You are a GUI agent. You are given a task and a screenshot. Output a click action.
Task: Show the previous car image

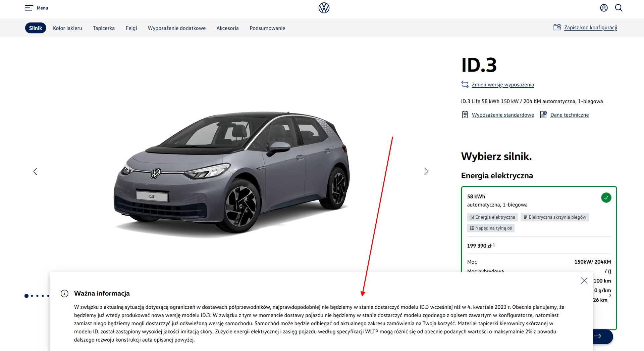pyautogui.click(x=35, y=171)
